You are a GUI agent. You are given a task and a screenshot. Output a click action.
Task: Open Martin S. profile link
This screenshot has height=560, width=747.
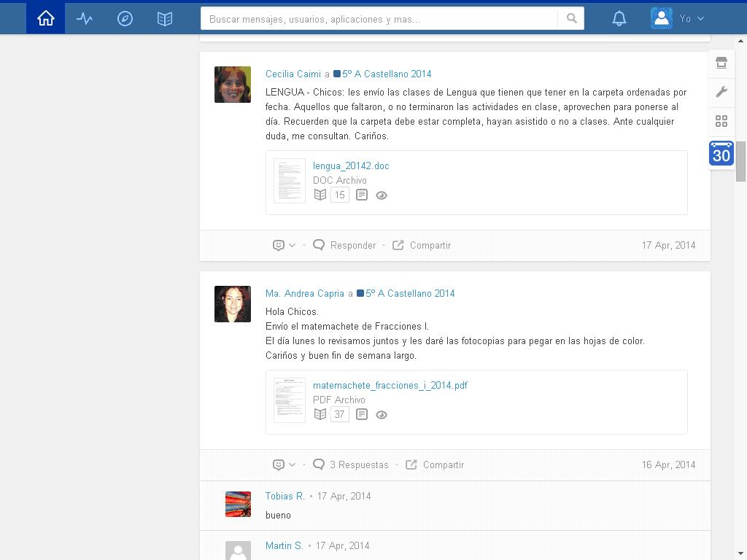pos(285,545)
